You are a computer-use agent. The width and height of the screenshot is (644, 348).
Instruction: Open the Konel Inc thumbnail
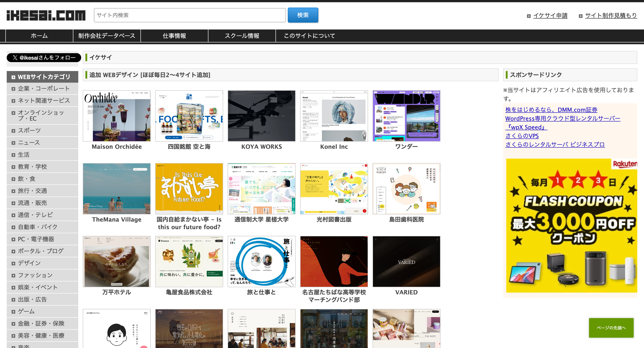tap(334, 116)
